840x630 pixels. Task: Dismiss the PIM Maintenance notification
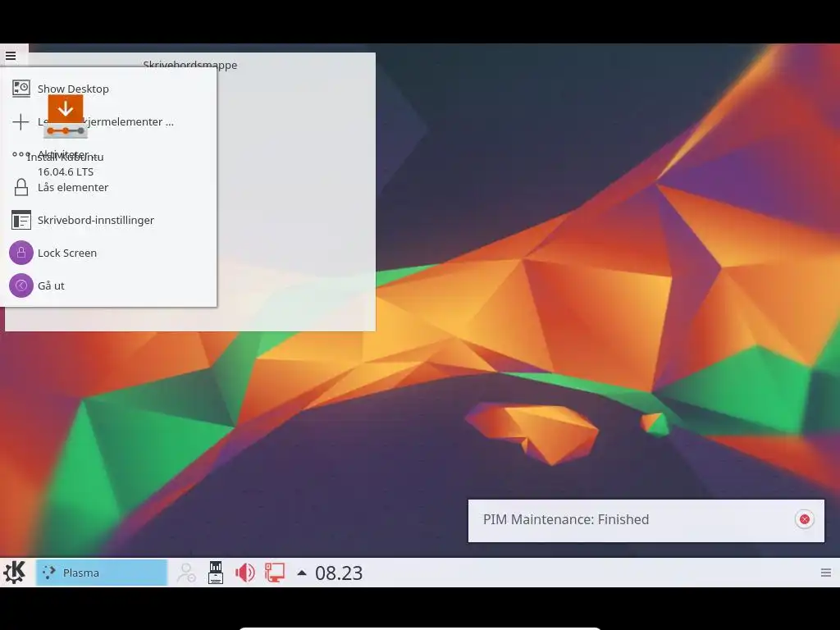804,519
